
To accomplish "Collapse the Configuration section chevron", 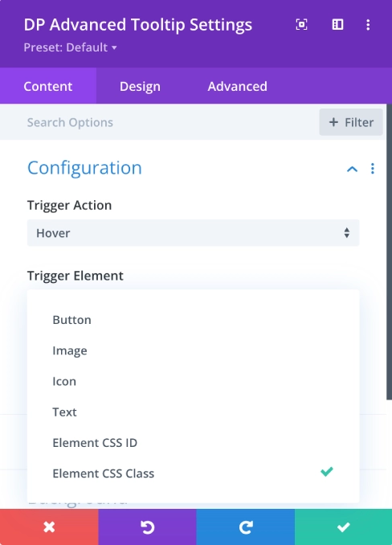I will pyautogui.click(x=352, y=169).
